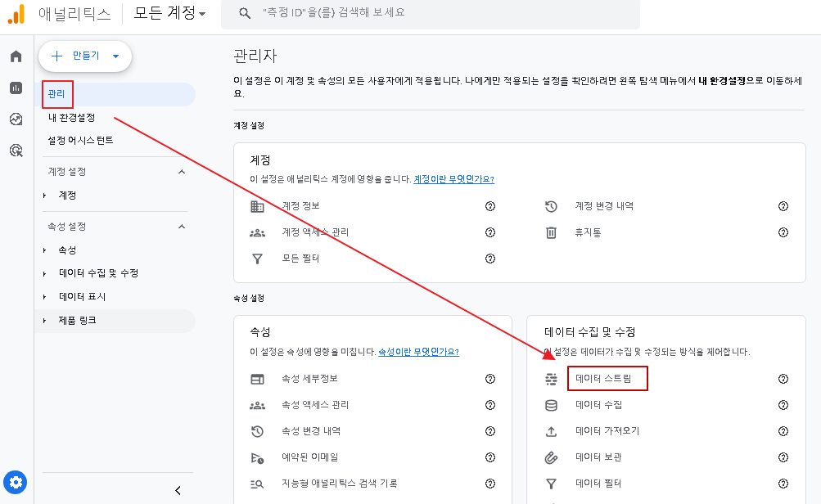Open the 계정 변경 내역 setting
Viewport: 821px width, 504px height.
(604, 205)
